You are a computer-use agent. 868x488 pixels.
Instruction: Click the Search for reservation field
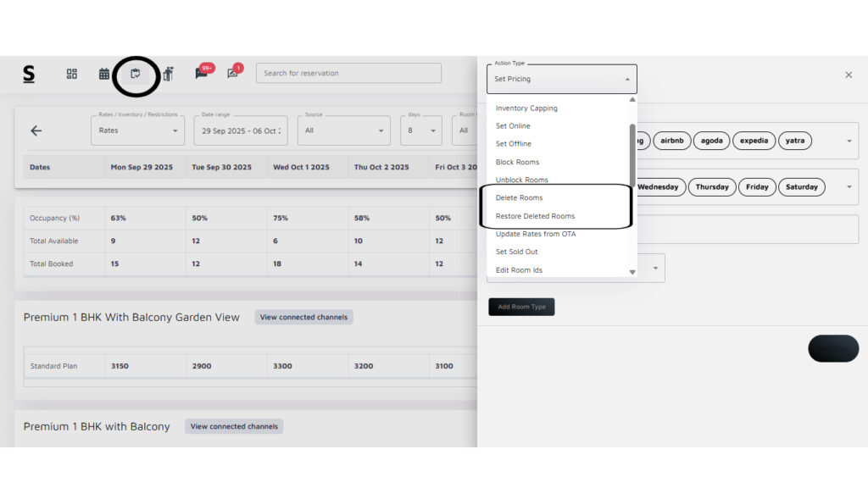point(348,73)
